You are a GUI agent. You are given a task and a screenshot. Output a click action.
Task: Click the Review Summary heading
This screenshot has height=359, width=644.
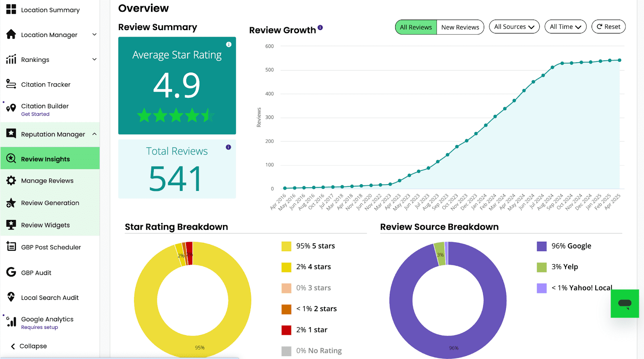[x=157, y=27]
